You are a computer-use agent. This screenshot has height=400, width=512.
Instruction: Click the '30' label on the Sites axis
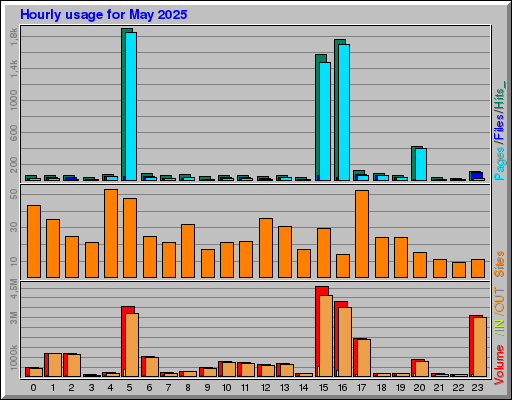[x=14, y=228]
